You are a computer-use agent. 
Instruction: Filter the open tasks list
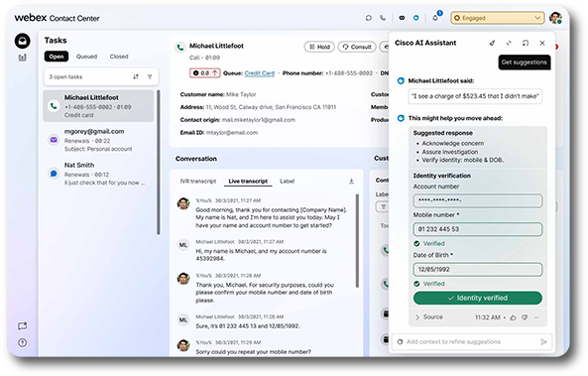click(150, 76)
